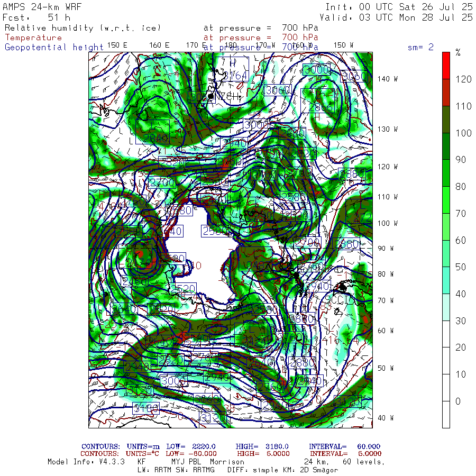The width and height of the screenshot is (476, 476).
Task: Click the 'SCCI' station label on map
Action: [x=337, y=300]
